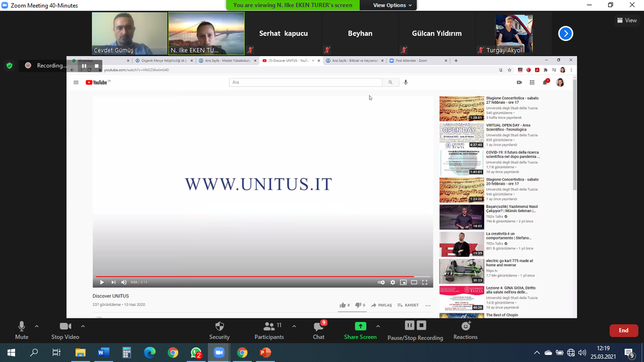Open YouTube create video camera icon
This screenshot has height=362, width=644.
coord(519,82)
